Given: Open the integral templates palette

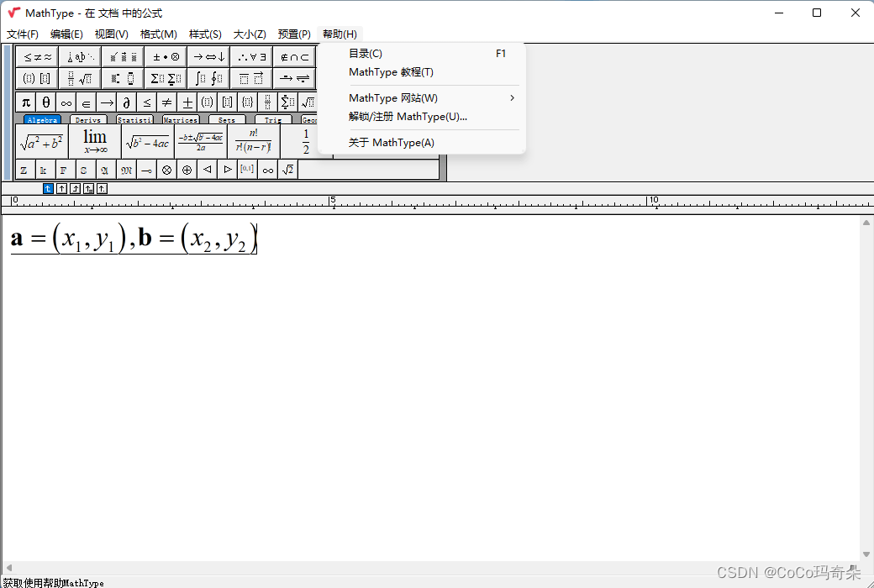Looking at the screenshot, I should (x=208, y=79).
